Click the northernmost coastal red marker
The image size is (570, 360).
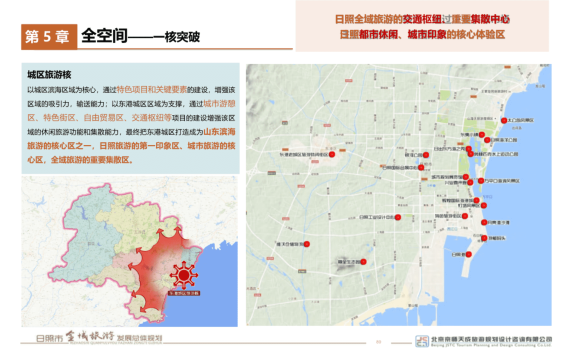click(504, 120)
